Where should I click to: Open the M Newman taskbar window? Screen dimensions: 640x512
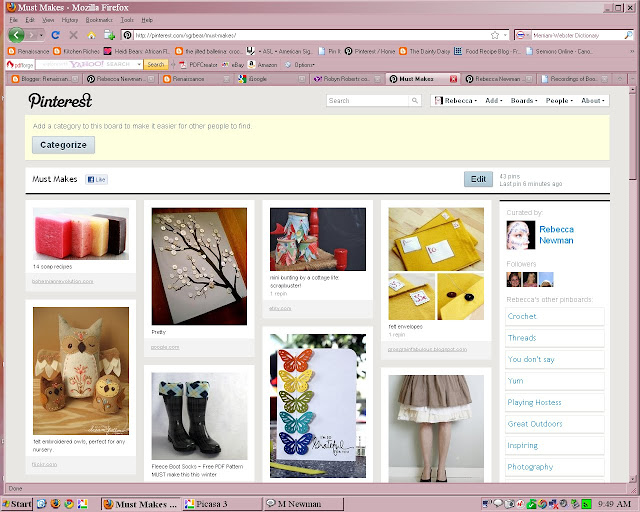point(303,504)
